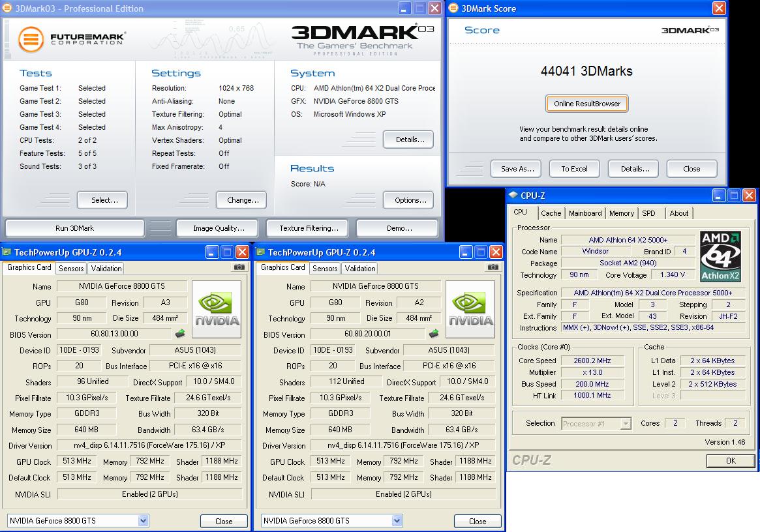760x532 pixels.
Task: Click OK button in CPU-Z
Action: (731, 461)
